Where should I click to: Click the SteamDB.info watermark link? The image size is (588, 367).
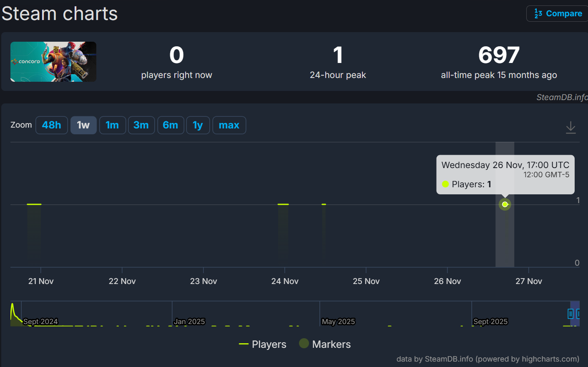pos(561,97)
